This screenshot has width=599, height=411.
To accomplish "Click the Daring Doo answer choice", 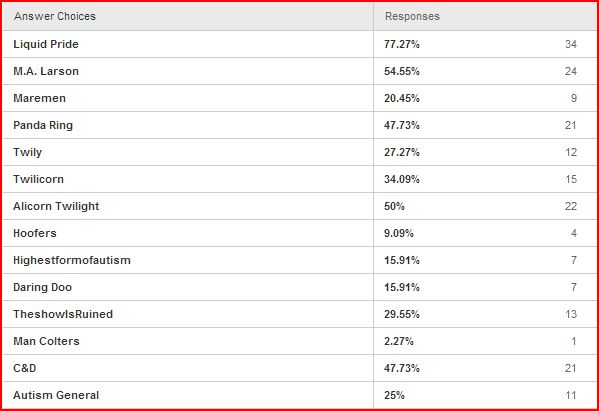I will [x=42, y=287].
